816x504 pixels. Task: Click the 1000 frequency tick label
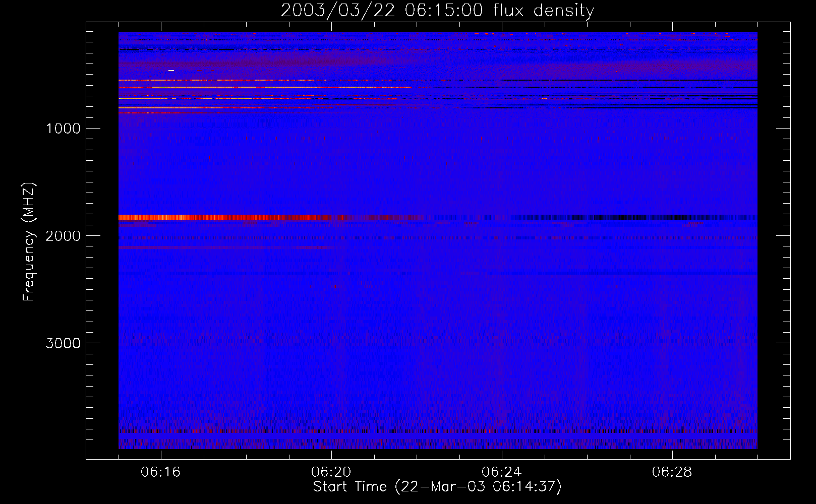[63, 129]
